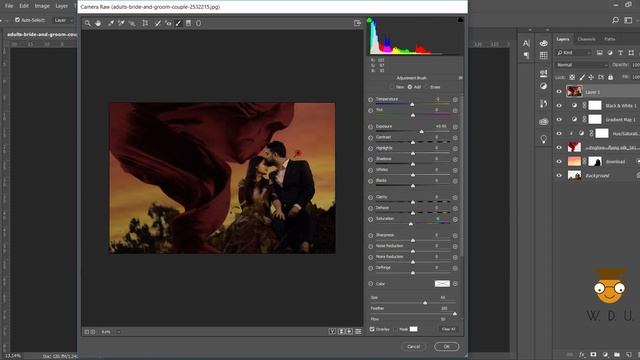Viewport: 640px width, 360px height.
Task: Choose the Erase brush mode radio button
Action: click(x=427, y=87)
